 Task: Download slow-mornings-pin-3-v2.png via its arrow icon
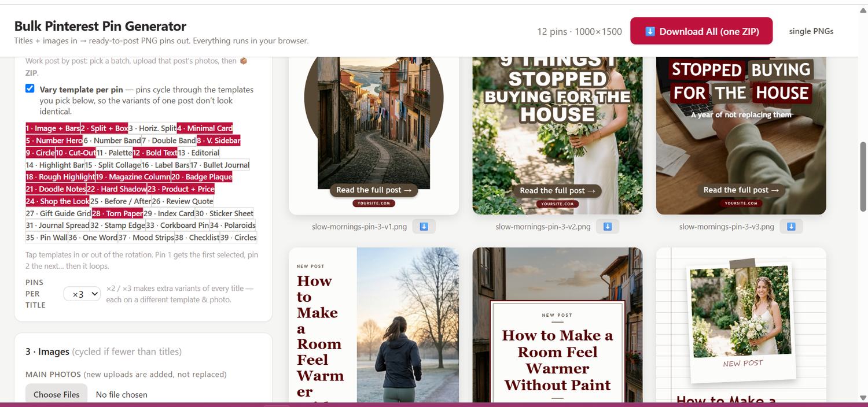click(608, 227)
